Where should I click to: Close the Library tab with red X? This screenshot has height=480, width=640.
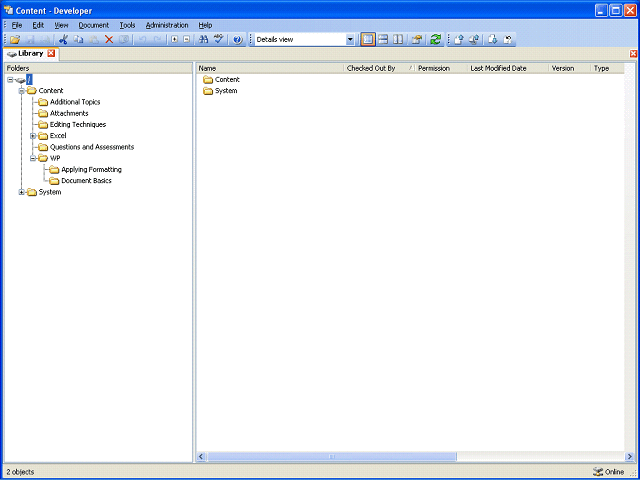51,53
